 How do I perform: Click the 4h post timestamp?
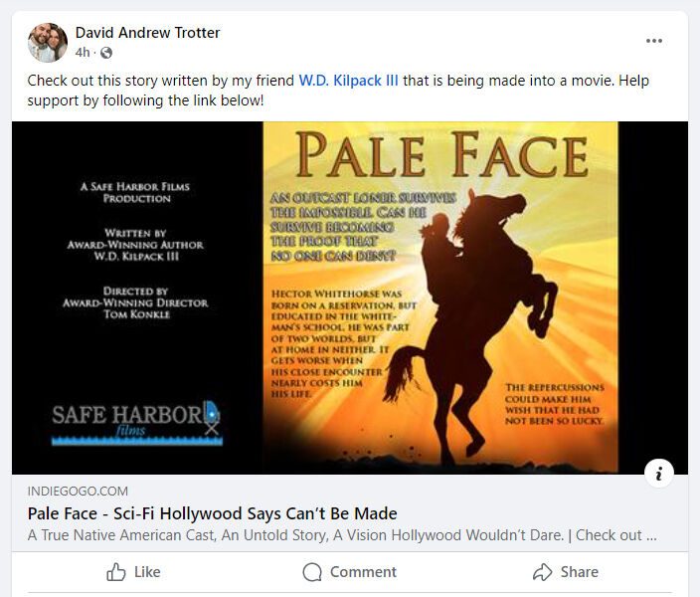(x=83, y=53)
